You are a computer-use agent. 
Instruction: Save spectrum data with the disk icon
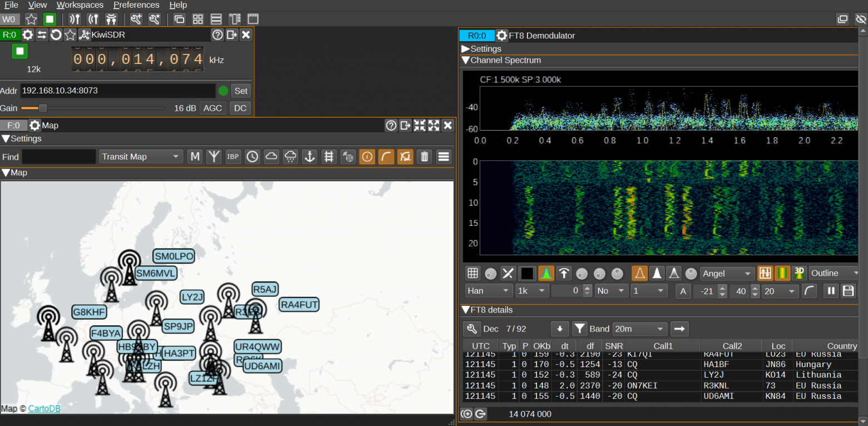848,290
